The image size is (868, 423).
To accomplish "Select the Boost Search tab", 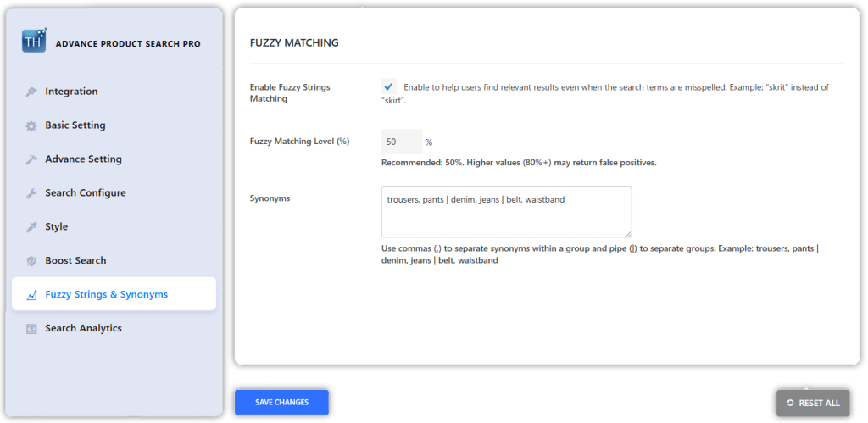I will point(114,260).
